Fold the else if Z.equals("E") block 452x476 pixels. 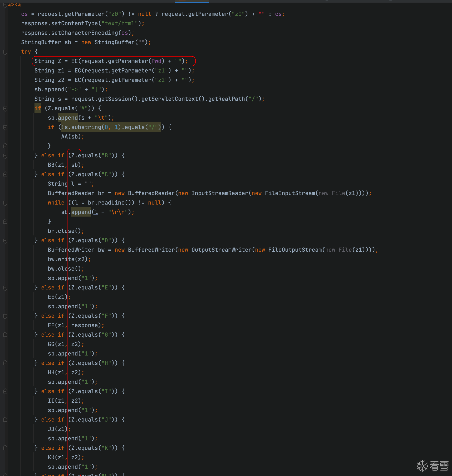(5, 288)
